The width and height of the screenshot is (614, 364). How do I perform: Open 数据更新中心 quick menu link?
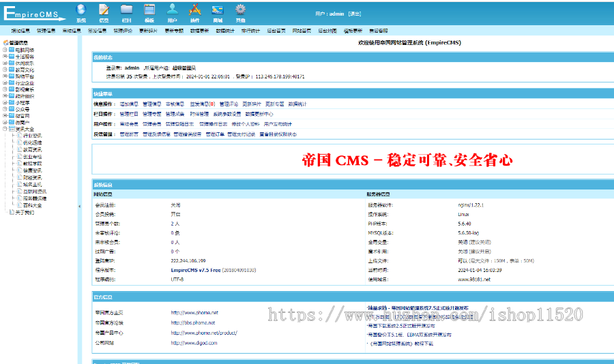[x=259, y=115]
